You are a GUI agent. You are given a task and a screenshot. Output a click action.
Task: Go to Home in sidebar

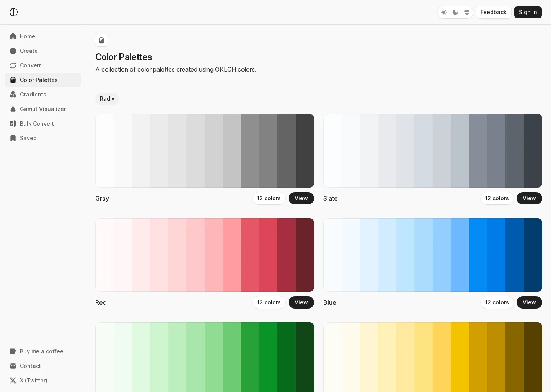coord(27,36)
